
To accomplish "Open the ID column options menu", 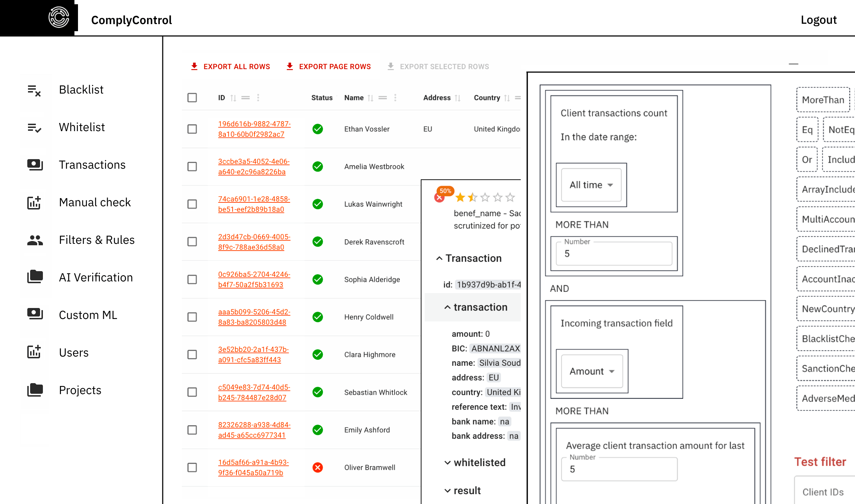I will pos(258,98).
